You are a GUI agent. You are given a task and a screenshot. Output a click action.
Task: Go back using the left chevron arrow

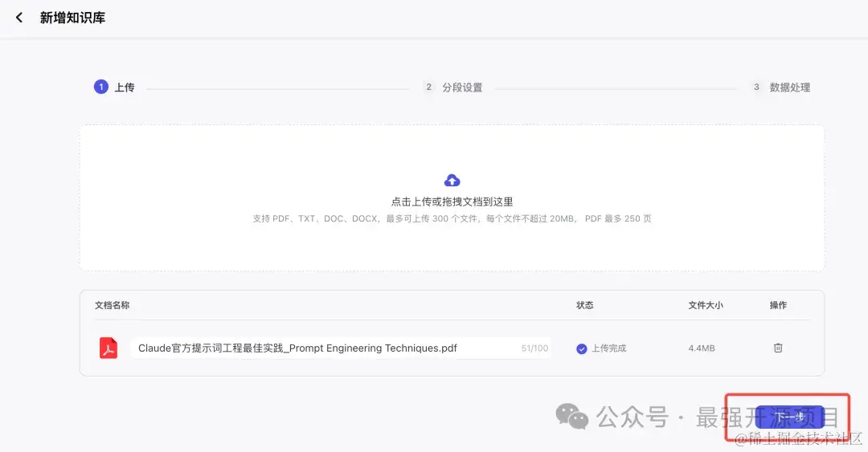[19, 18]
